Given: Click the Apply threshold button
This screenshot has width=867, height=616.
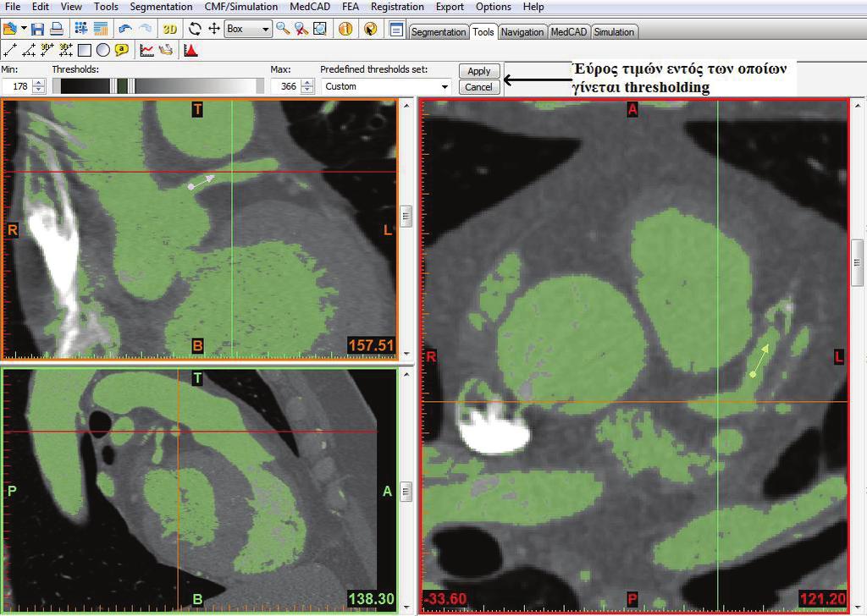Looking at the screenshot, I should 479,71.
